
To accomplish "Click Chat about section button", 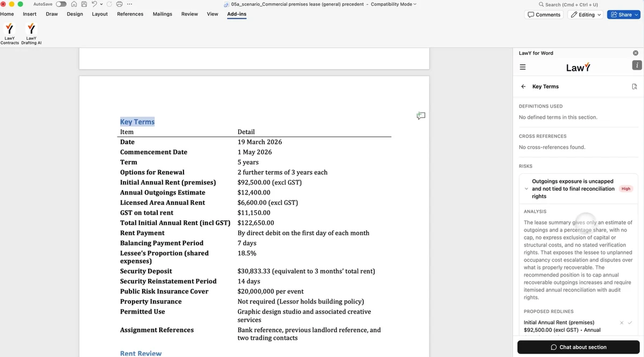I will click(x=579, y=347).
